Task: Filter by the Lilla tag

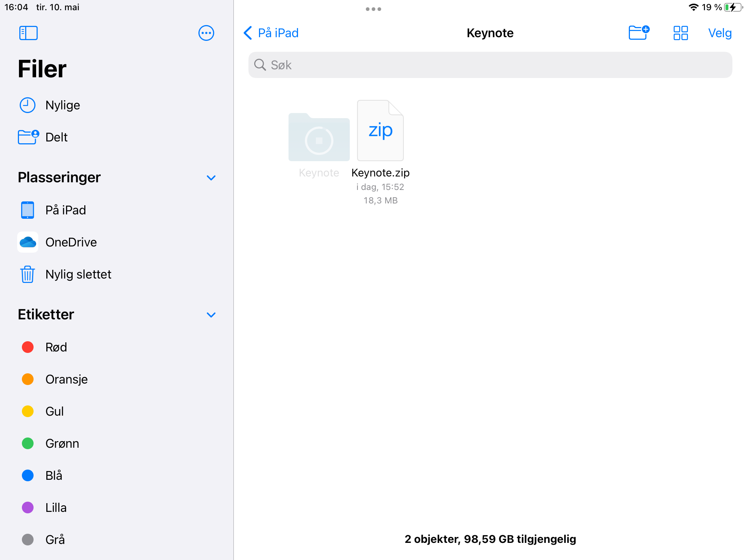Action: point(117,507)
